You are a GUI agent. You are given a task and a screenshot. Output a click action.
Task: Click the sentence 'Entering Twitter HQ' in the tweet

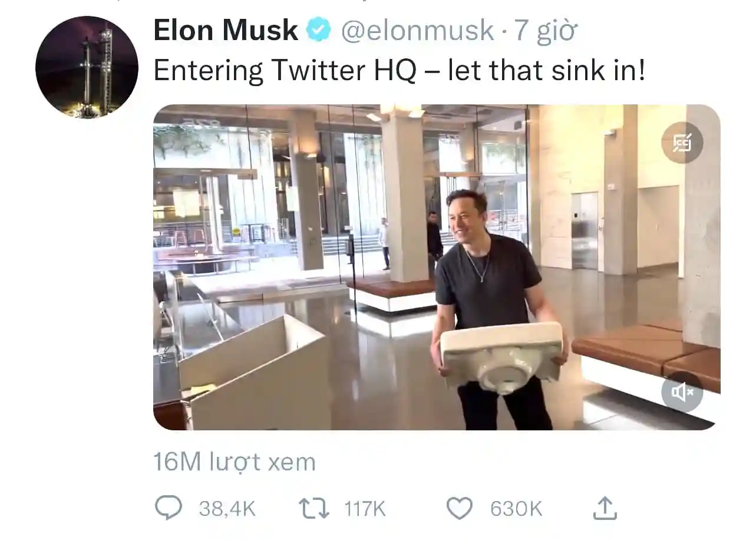[x=285, y=71]
